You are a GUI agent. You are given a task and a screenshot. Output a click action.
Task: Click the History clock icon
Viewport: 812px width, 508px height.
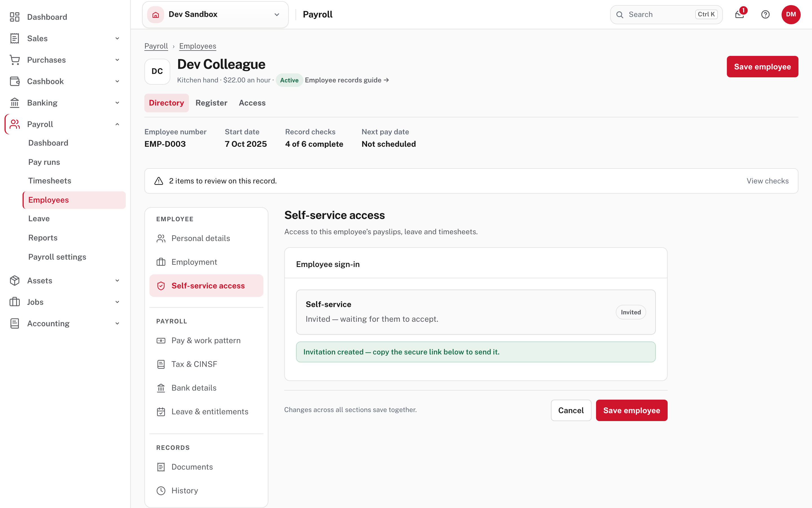[161, 491]
